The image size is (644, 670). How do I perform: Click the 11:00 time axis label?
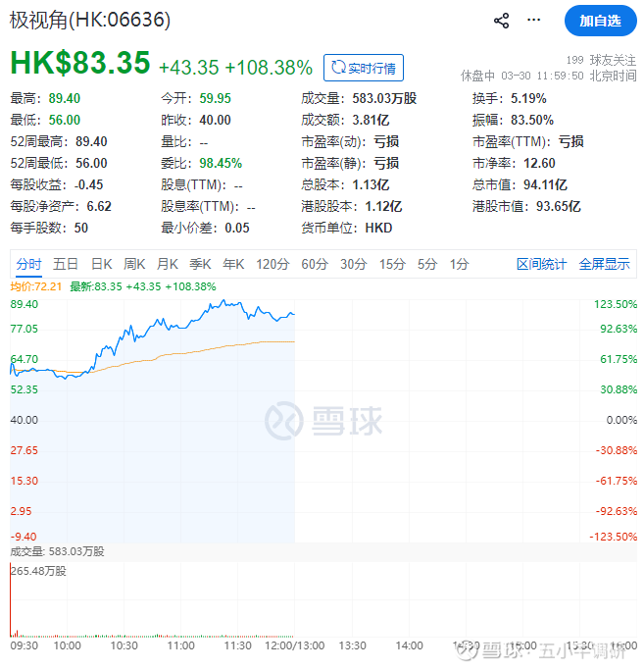click(x=180, y=645)
